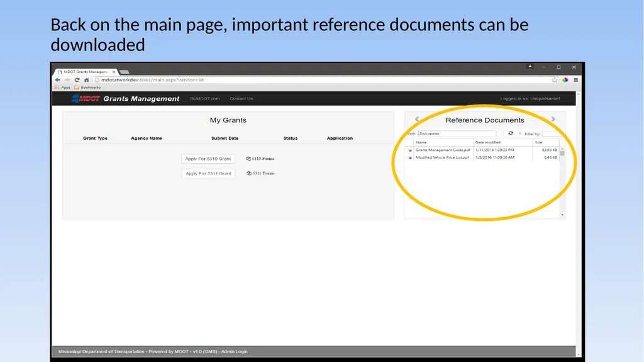Click the MDOT Grants Management logo

point(125,98)
